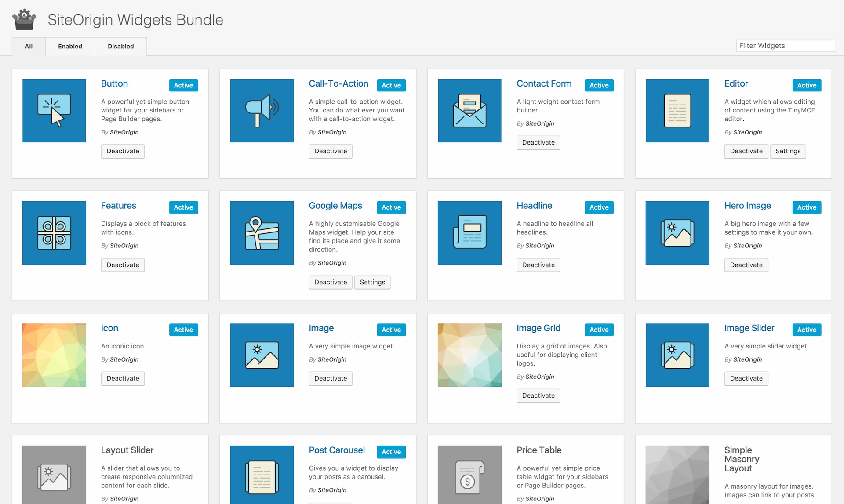This screenshot has height=504, width=844.
Task: Open Settings for the Google Maps widget
Action: [372, 282]
